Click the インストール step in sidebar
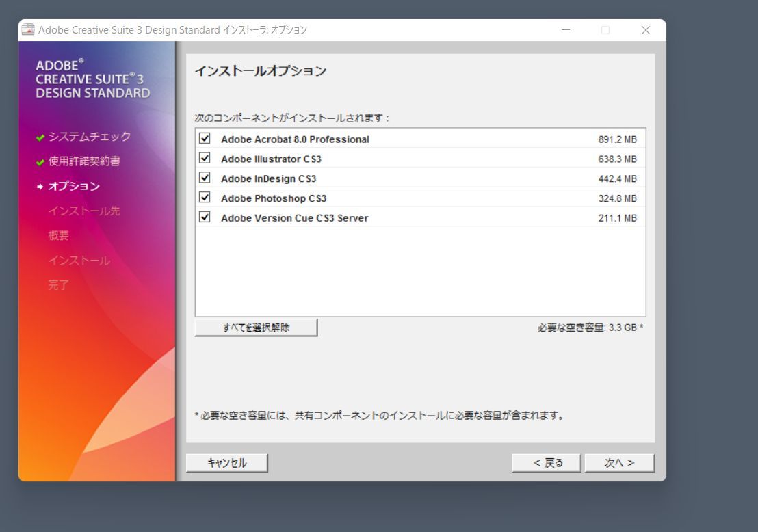The height and width of the screenshot is (532, 758). point(79,261)
